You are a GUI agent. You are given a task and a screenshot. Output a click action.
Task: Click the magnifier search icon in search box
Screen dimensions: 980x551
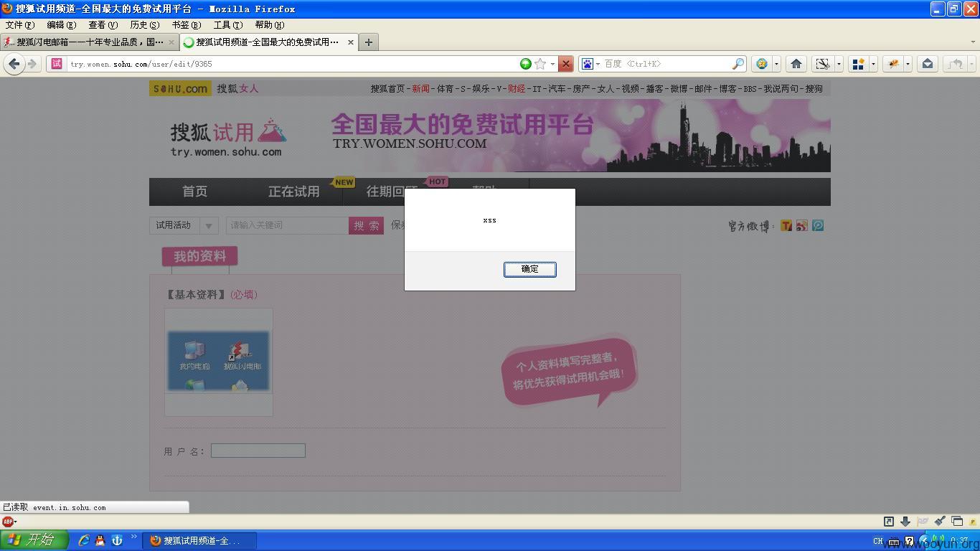tap(738, 64)
